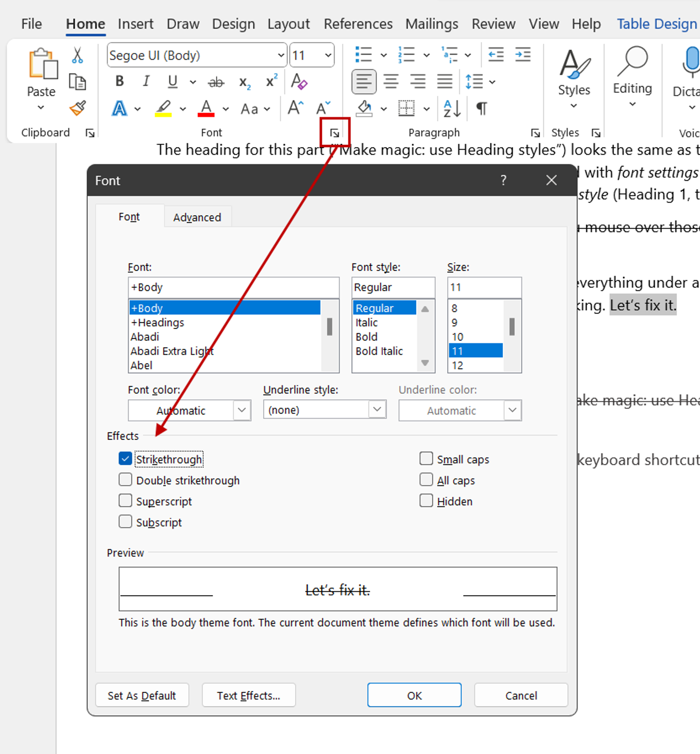Apply Superscript from ribbon
700x754 pixels.
[272, 81]
